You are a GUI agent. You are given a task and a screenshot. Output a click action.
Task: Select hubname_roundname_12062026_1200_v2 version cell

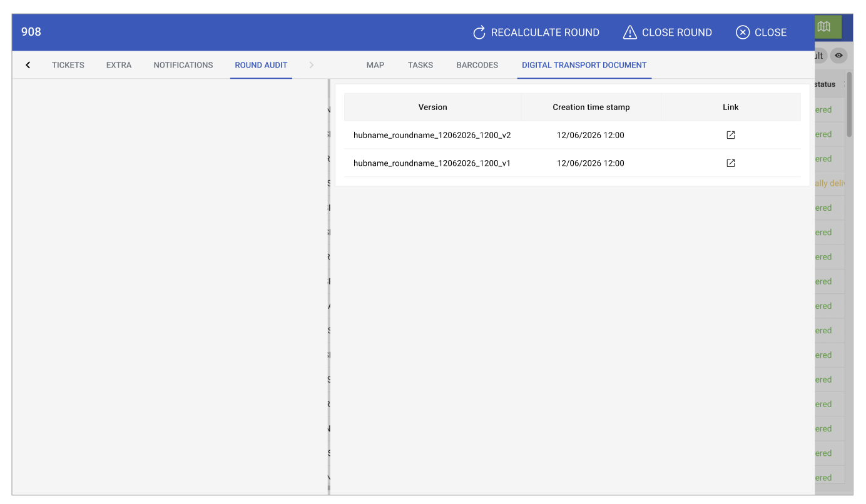(x=432, y=135)
